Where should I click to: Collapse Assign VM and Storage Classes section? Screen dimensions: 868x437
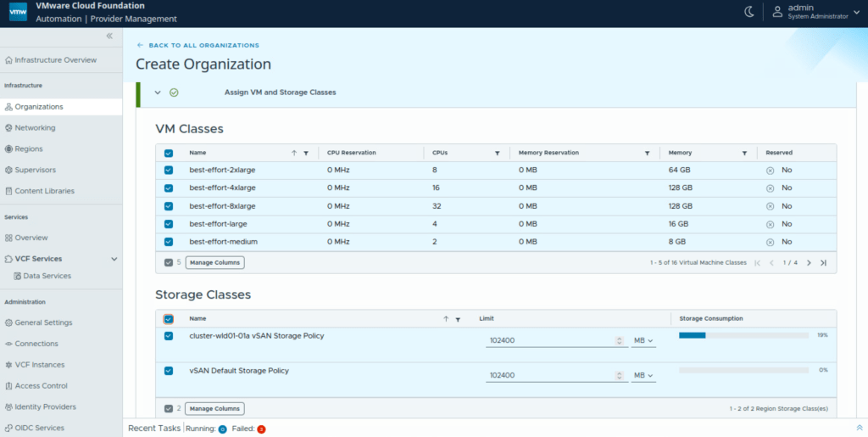point(158,92)
